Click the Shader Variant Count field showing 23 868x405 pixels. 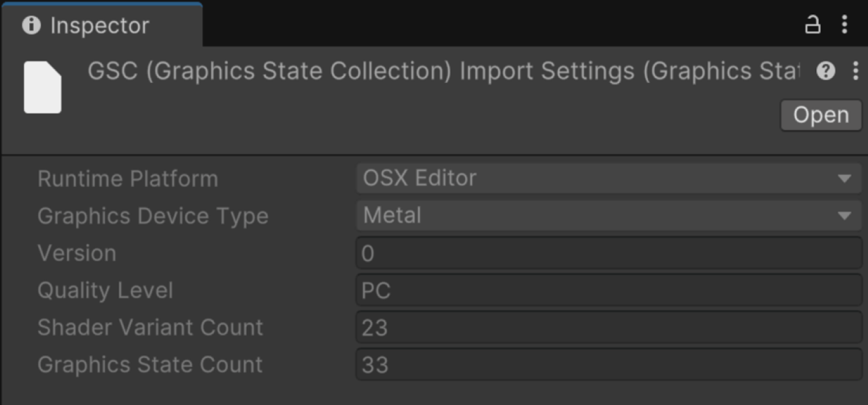pos(609,328)
